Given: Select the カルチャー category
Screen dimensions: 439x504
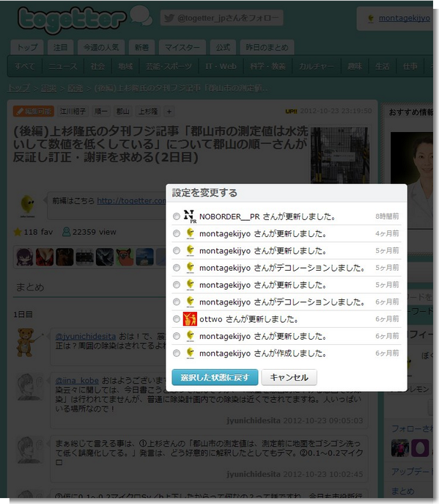Looking at the screenshot, I should (x=317, y=66).
